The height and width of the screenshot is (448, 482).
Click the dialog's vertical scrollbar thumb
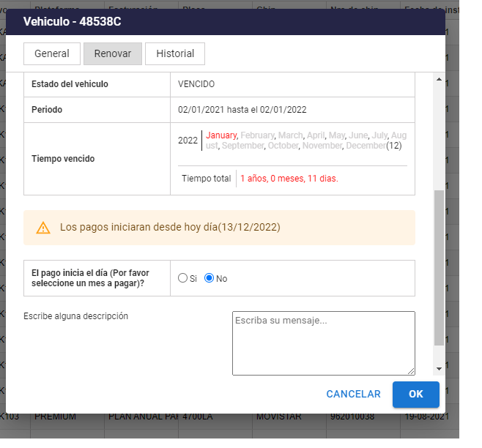[x=439, y=267]
